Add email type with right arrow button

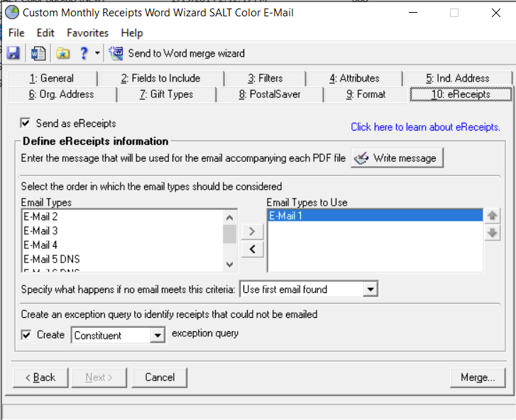(x=252, y=231)
